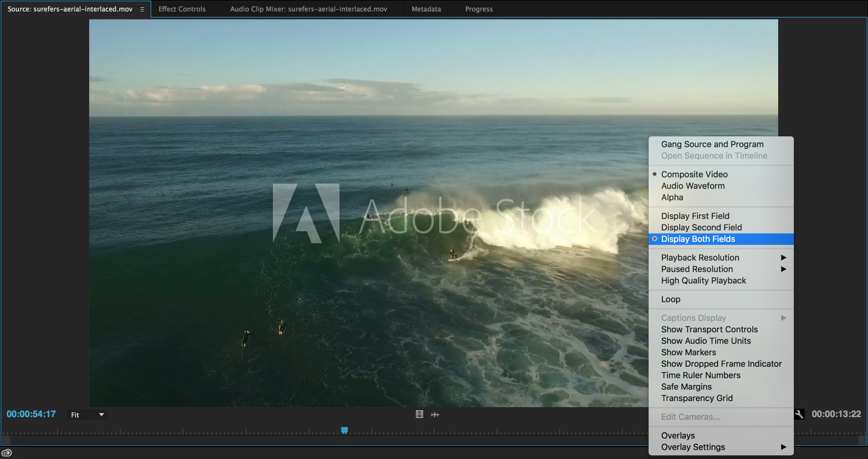Toggle Time Ruler Numbers
This screenshot has height=459, width=868.
721,375
